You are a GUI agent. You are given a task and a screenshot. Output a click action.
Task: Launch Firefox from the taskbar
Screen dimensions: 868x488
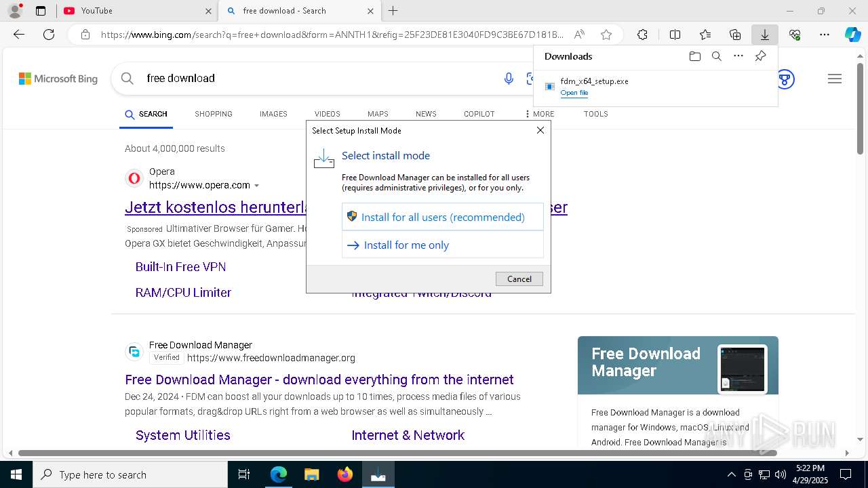coord(344,474)
